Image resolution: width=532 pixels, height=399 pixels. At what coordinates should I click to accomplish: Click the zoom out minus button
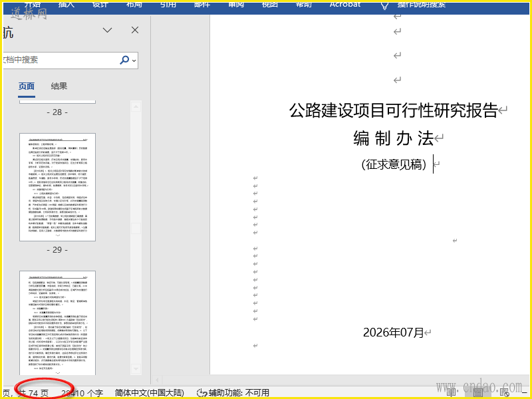click(525, 393)
